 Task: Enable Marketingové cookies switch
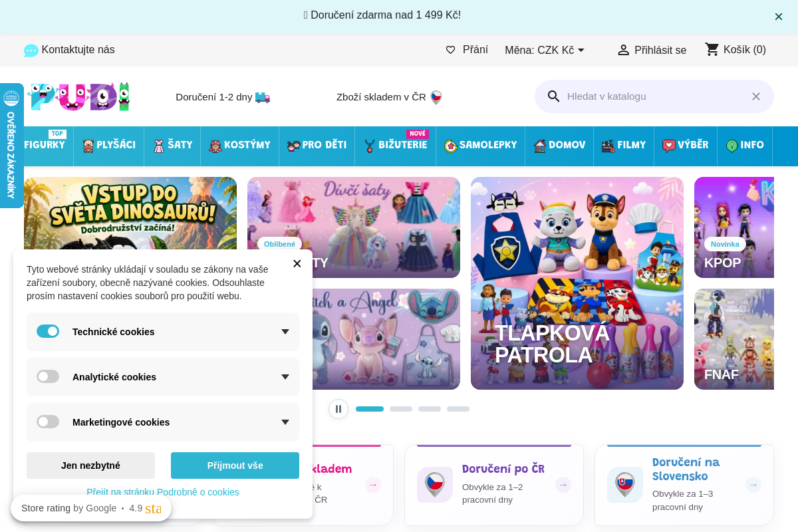[48, 422]
